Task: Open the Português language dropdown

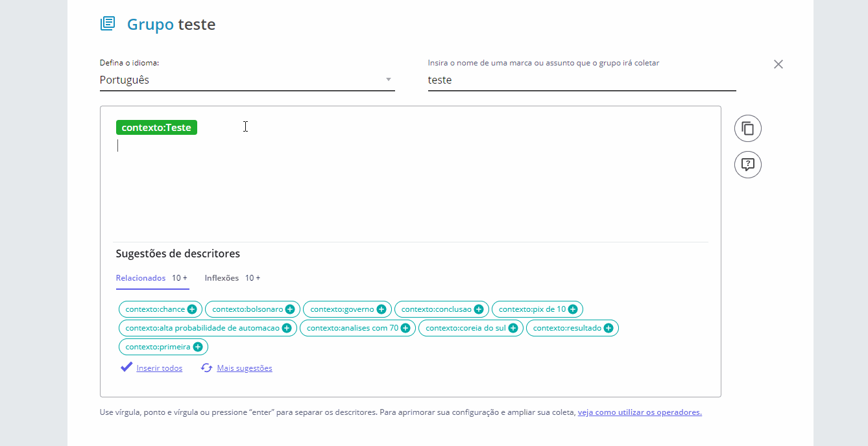Action: 247,80
